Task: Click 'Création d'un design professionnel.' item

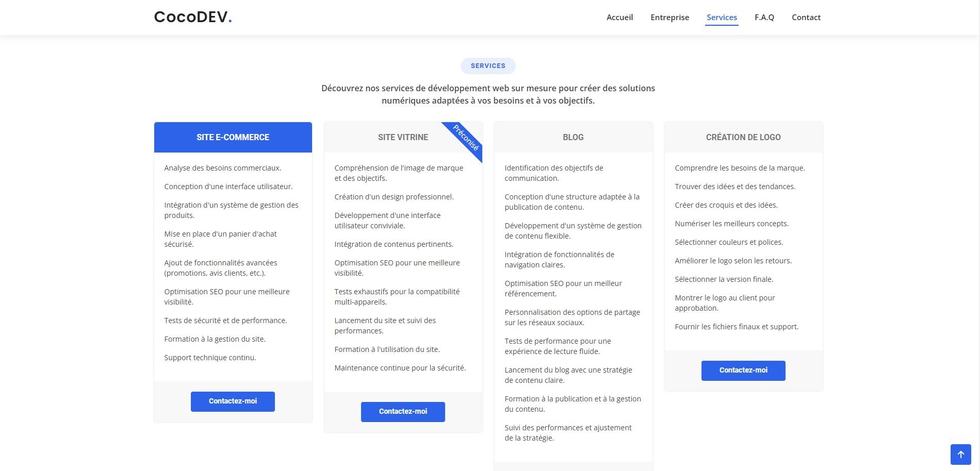Action: point(394,197)
